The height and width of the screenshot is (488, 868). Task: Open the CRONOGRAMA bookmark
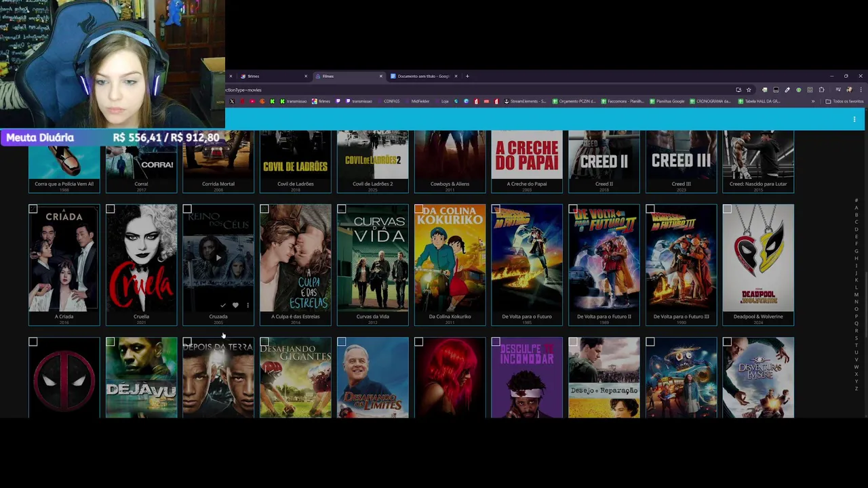pyautogui.click(x=710, y=101)
